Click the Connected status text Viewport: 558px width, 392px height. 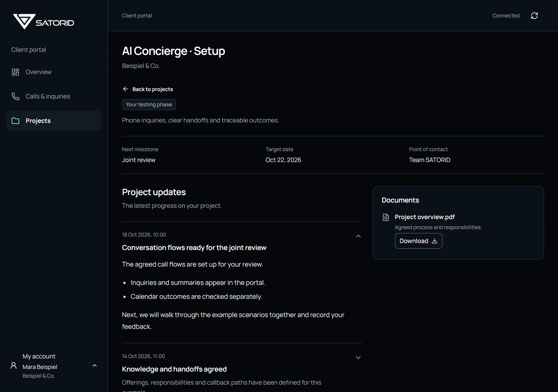pyautogui.click(x=506, y=16)
